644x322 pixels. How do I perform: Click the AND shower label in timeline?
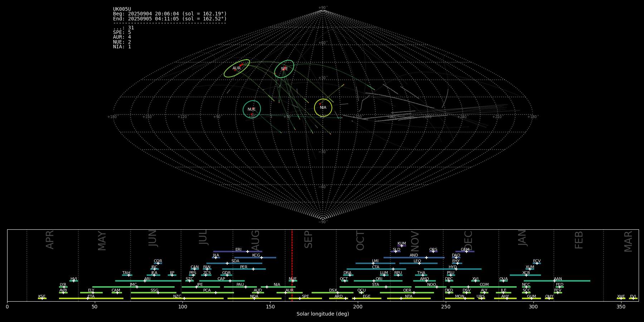point(414,255)
